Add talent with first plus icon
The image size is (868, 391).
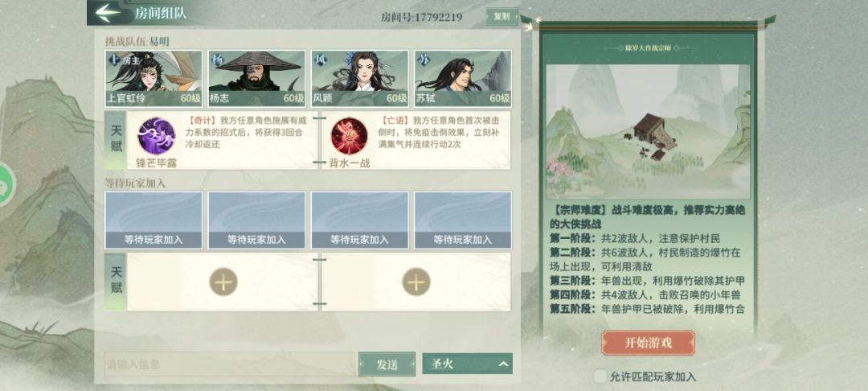(x=223, y=282)
